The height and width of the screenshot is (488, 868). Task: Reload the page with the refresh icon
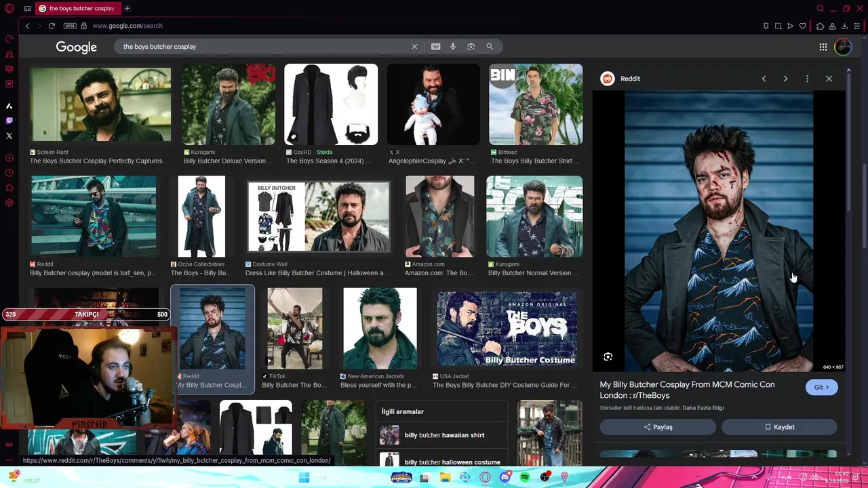pyautogui.click(x=52, y=26)
